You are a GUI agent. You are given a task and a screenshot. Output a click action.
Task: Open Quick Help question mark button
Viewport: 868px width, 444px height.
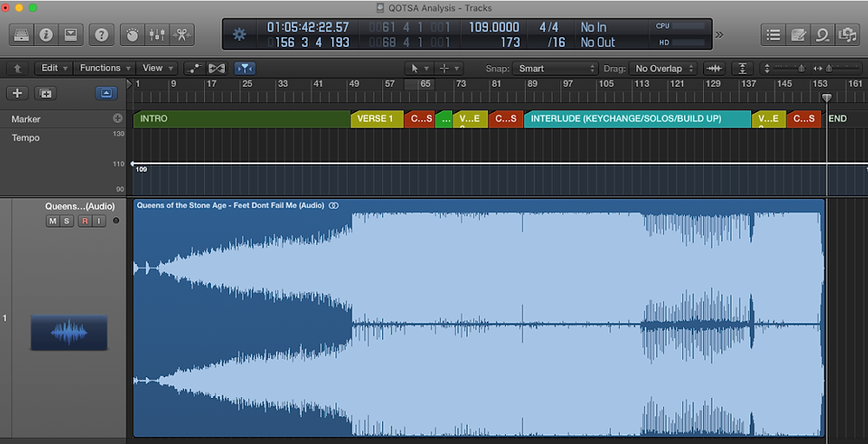(x=102, y=35)
